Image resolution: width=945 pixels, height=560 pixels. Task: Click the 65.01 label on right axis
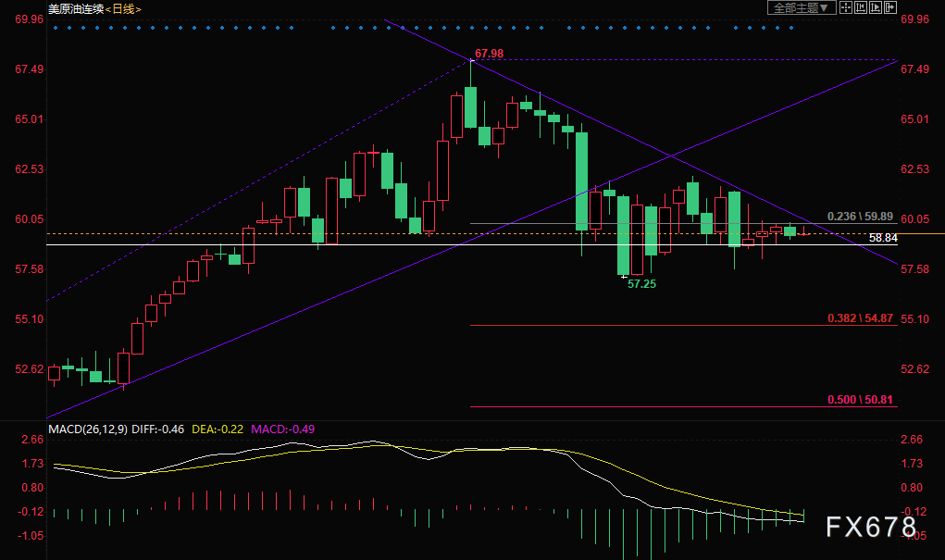click(914, 119)
